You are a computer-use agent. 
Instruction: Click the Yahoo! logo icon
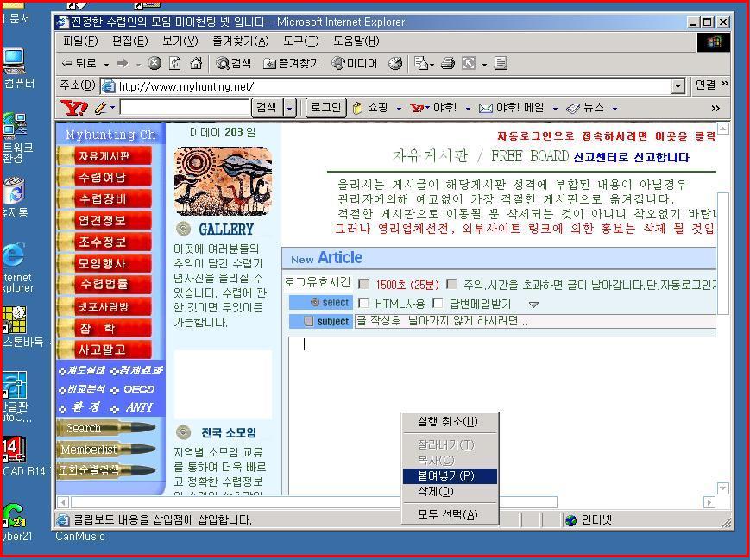(75, 108)
